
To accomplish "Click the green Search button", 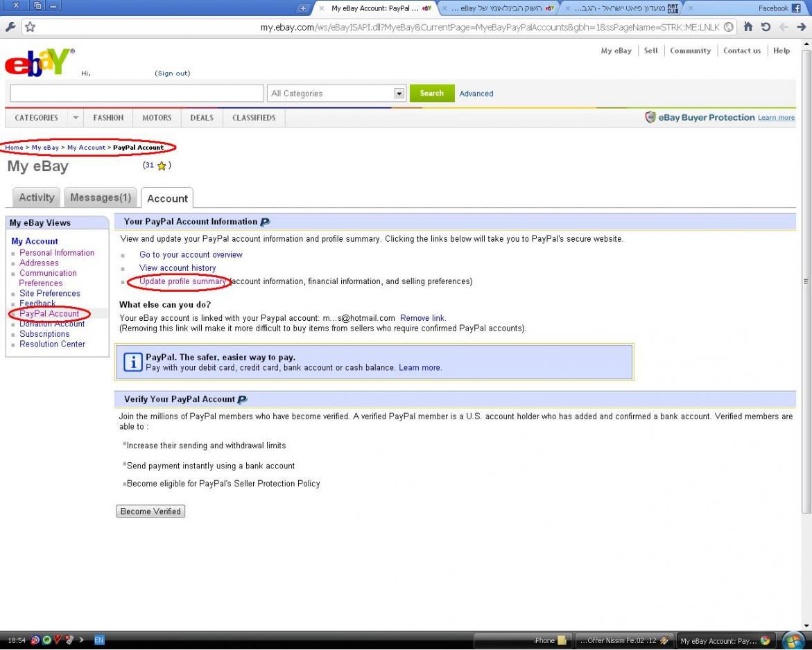I will coord(431,94).
